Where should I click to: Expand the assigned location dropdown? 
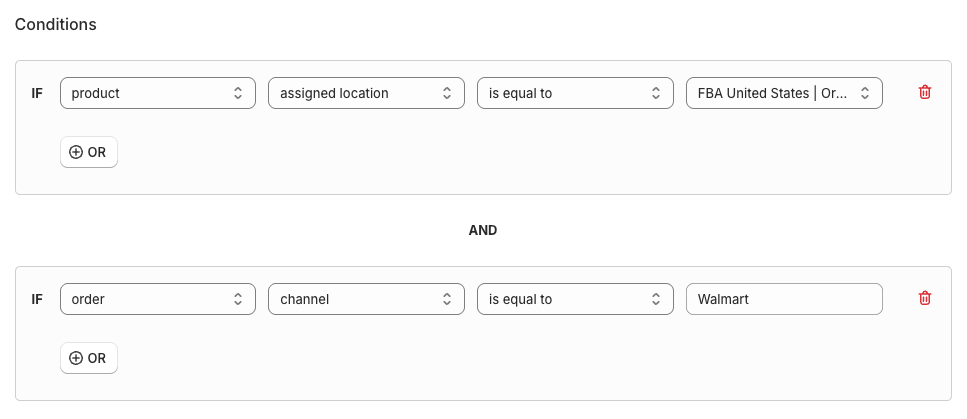366,93
